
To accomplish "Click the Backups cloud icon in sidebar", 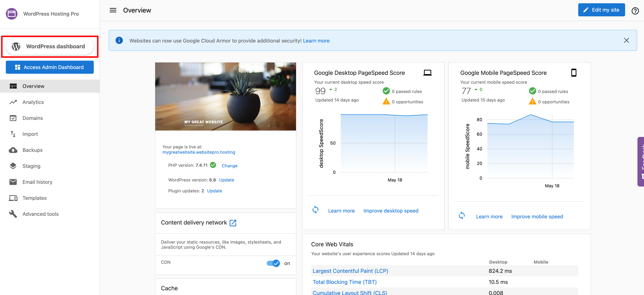I will [13, 150].
